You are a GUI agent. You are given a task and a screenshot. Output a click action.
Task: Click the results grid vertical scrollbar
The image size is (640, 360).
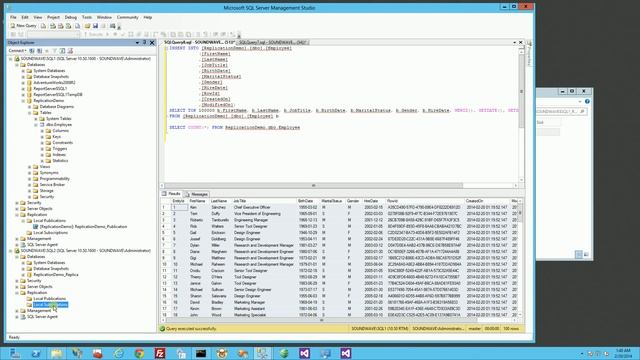tap(520, 258)
